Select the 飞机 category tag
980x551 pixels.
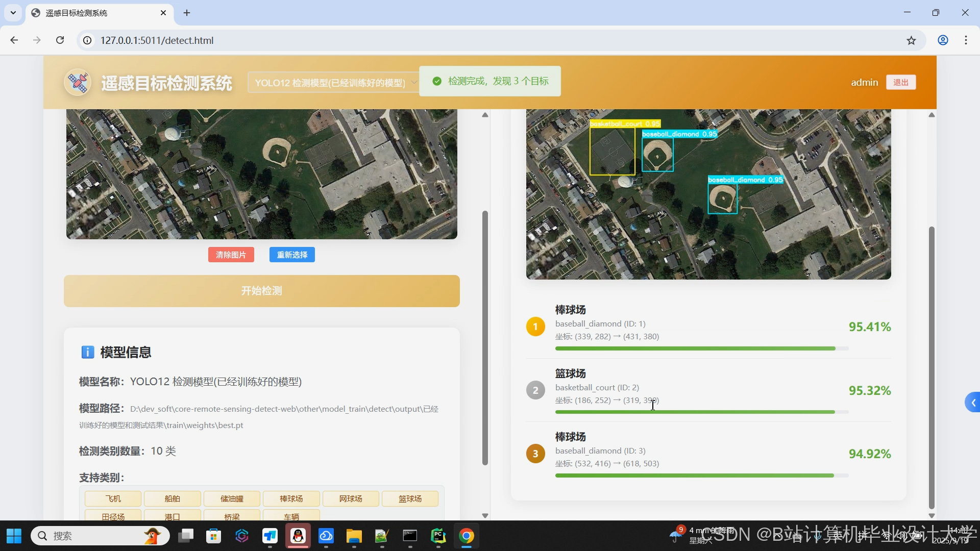(113, 499)
